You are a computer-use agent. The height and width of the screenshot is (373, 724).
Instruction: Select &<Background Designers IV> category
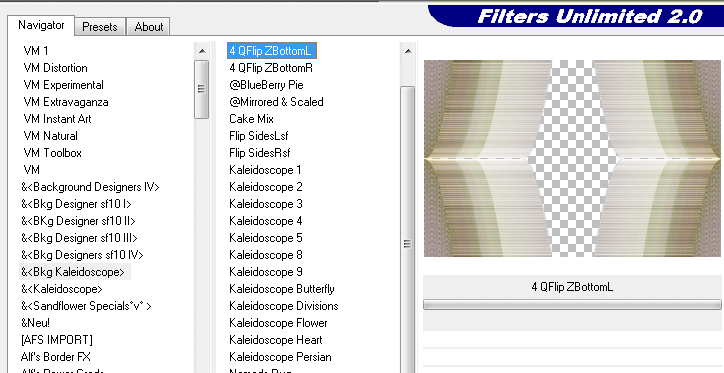(90, 187)
